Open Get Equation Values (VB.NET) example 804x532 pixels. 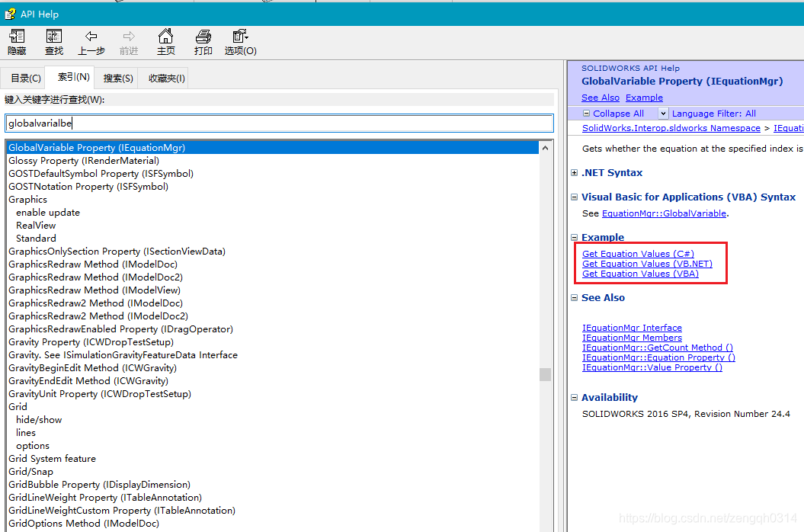point(647,264)
